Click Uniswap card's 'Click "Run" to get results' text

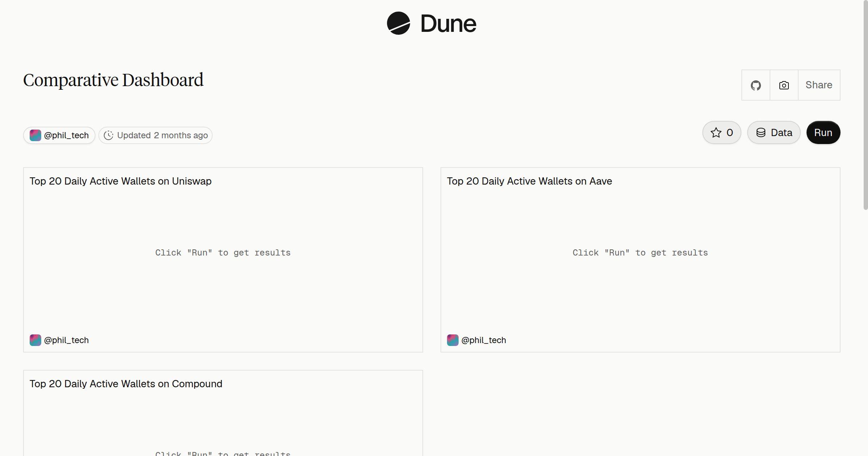pyautogui.click(x=223, y=253)
